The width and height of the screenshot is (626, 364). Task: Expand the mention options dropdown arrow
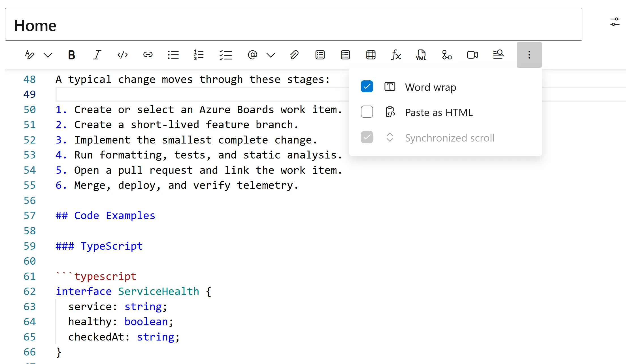(x=271, y=55)
